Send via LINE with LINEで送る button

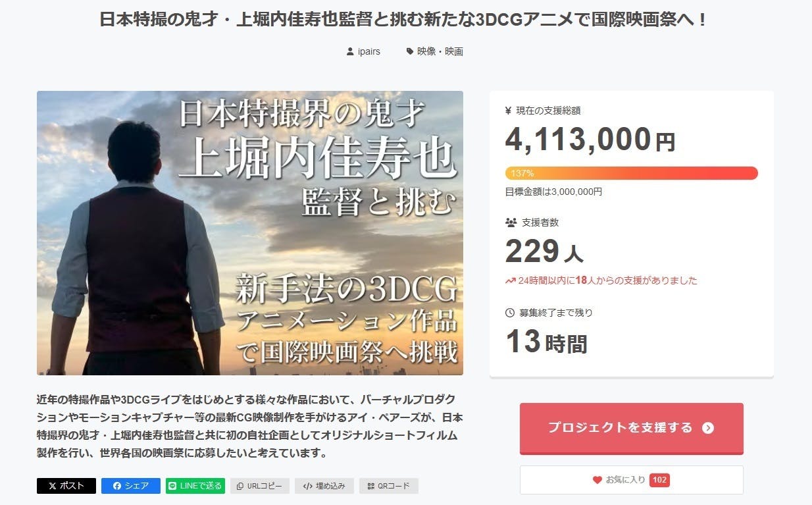pyautogui.click(x=195, y=486)
